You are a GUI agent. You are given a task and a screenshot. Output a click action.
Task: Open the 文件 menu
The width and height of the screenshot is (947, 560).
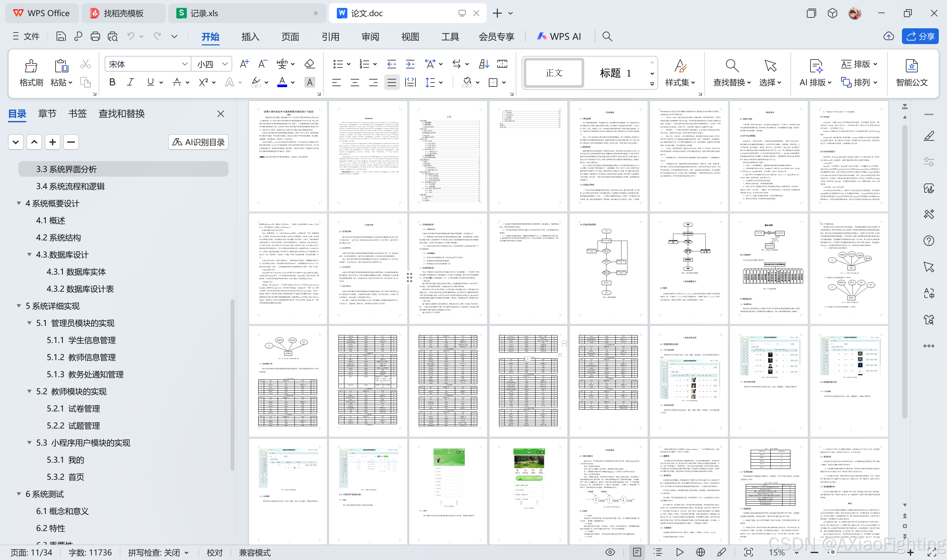click(26, 36)
